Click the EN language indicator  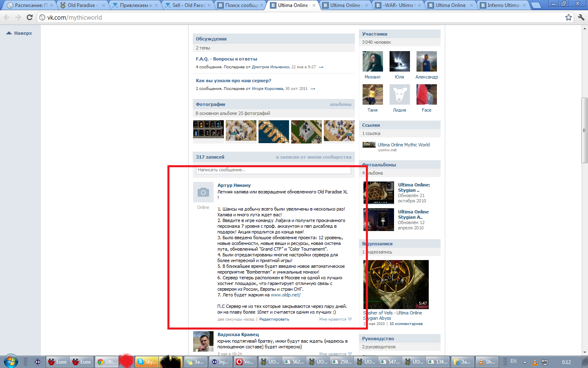513,361
